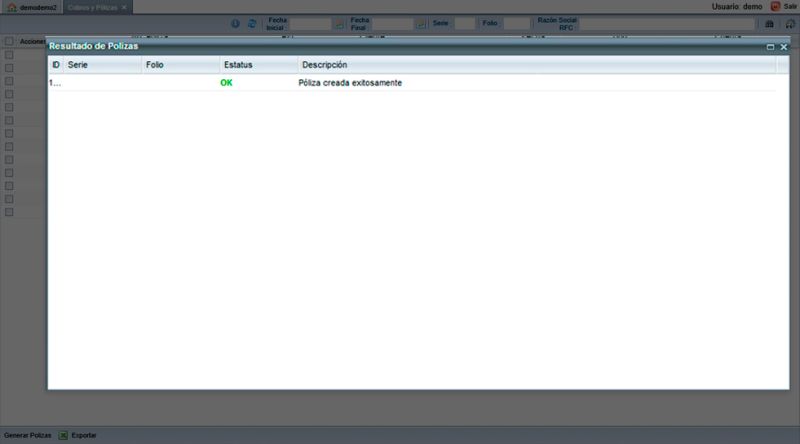Click the green OK status cell
This screenshot has width=800, height=444.
226,83
